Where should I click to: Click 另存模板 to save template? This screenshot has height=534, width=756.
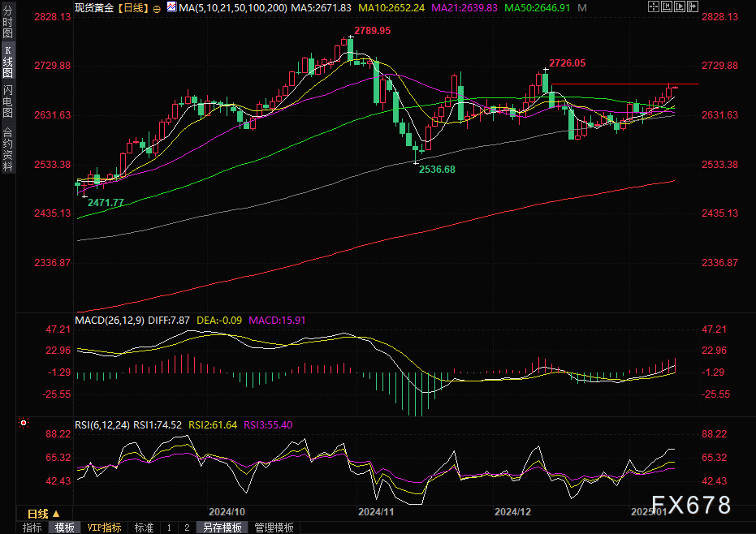pos(222,528)
